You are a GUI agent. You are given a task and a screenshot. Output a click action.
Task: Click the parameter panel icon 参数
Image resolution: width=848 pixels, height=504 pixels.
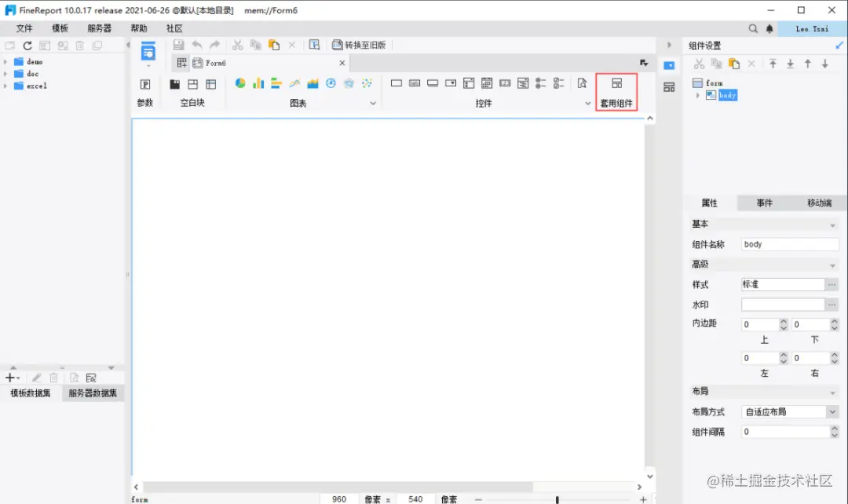pyautogui.click(x=145, y=84)
